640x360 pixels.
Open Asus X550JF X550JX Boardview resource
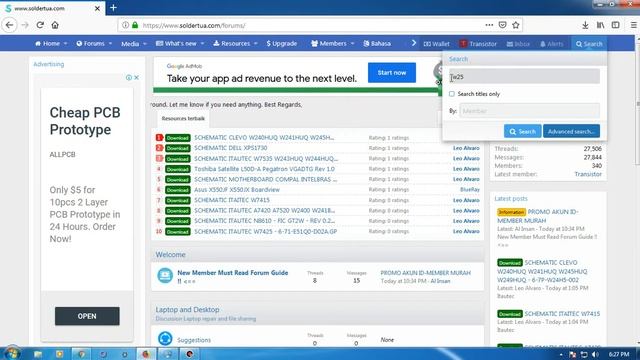[x=237, y=190]
